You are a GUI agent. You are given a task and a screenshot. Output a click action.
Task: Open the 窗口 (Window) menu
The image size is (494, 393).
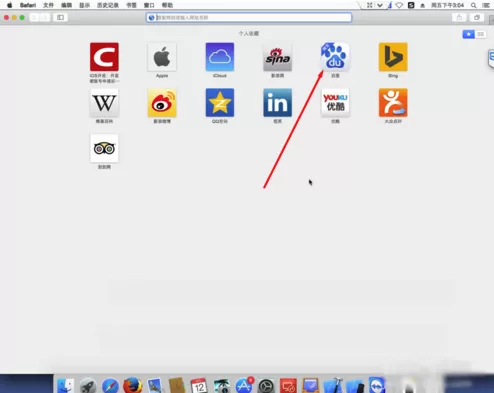149,5
